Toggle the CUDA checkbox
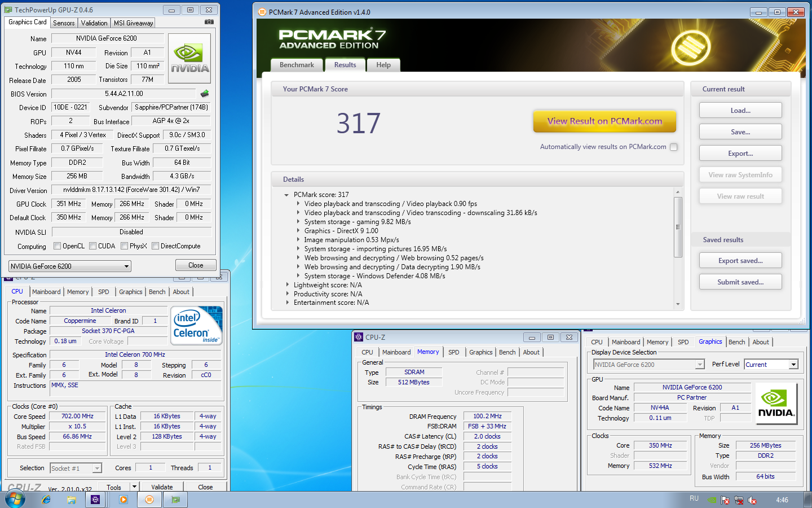Viewport: 812px width, 508px height. (x=93, y=246)
